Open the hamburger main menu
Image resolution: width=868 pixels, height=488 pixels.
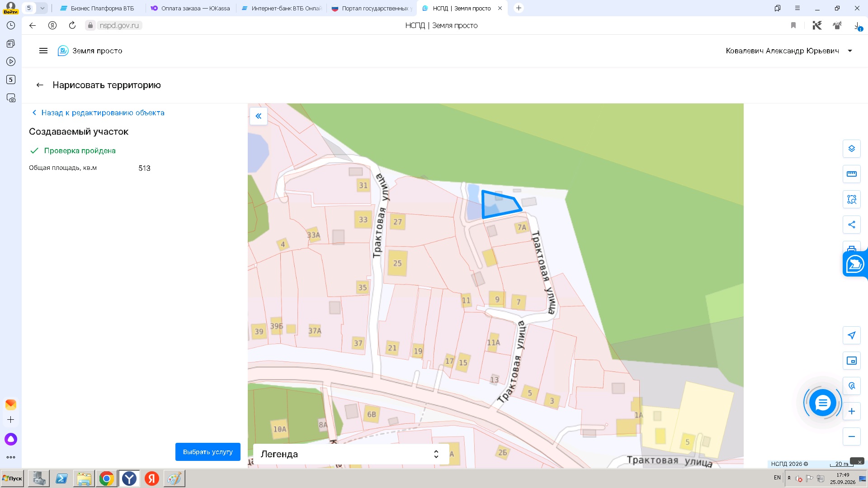(x=43, y=51)
